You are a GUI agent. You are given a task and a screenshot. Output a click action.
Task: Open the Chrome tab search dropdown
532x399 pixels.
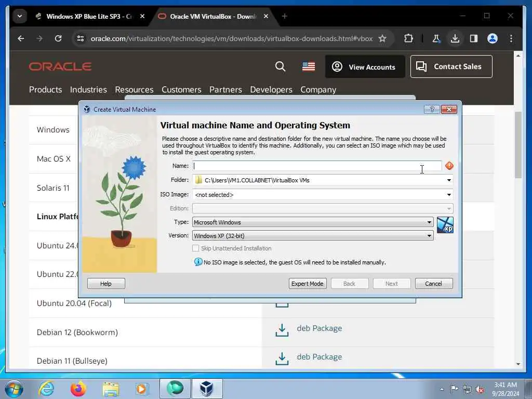coord(20,16)
